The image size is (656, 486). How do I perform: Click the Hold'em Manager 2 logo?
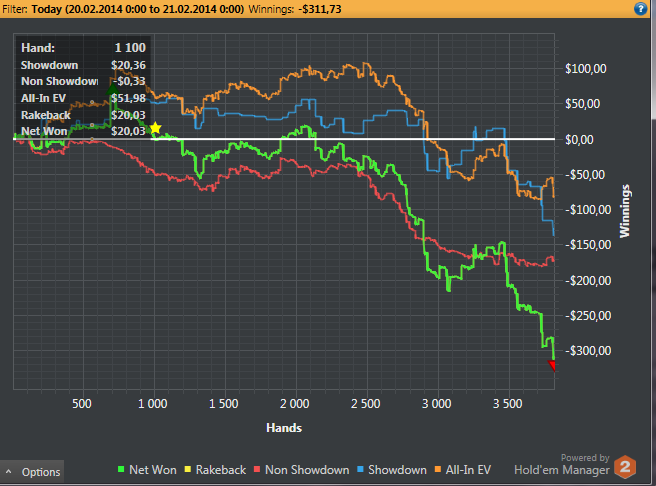click(625, 467)
